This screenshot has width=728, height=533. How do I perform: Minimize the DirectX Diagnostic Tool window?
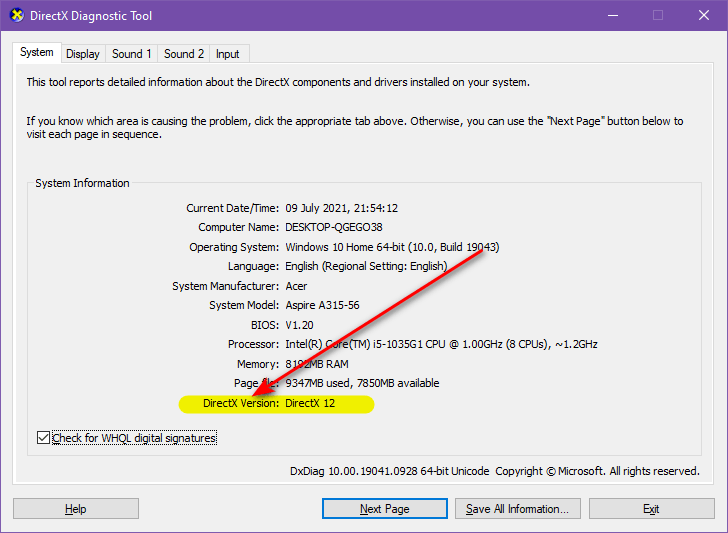(613, 15)
